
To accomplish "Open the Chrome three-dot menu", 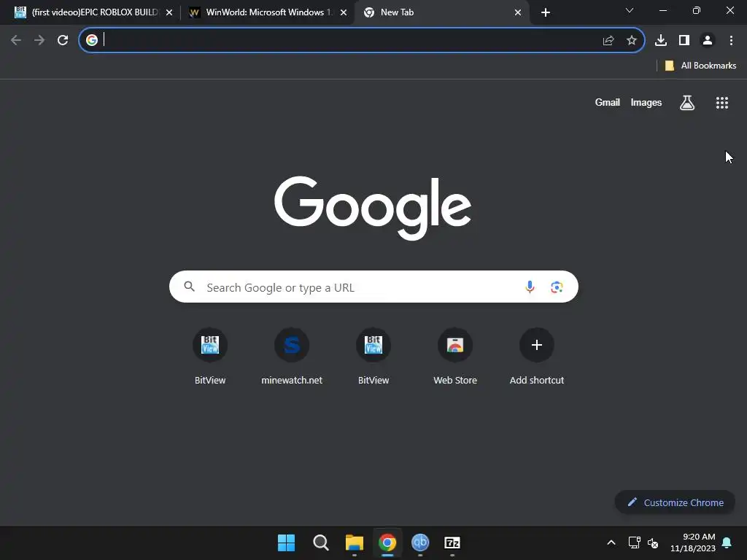I will tap(731, 40).
